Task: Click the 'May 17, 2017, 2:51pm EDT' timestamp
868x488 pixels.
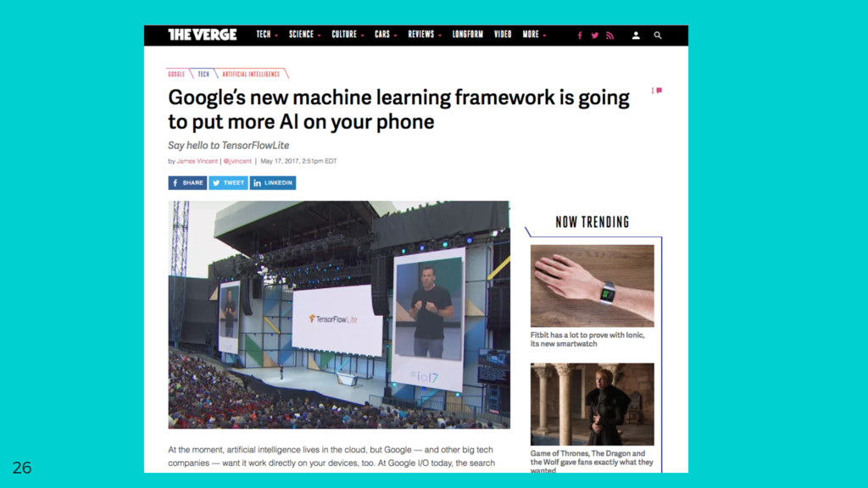Action: [298, 162]
